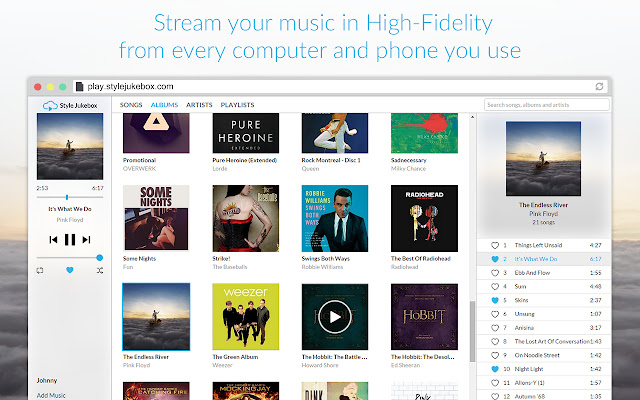Switch to the Albums tab
640x400 pixels.
(x=164, y=105)
